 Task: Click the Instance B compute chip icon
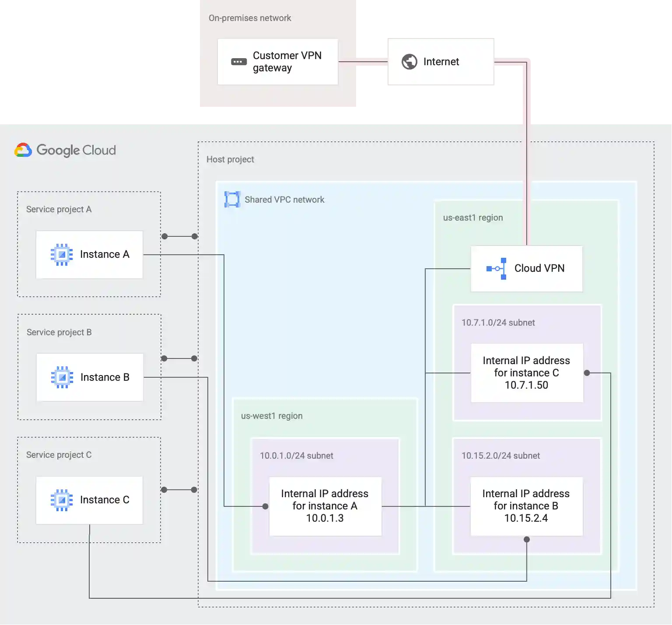pyautogui.click(x=62, y=377)
